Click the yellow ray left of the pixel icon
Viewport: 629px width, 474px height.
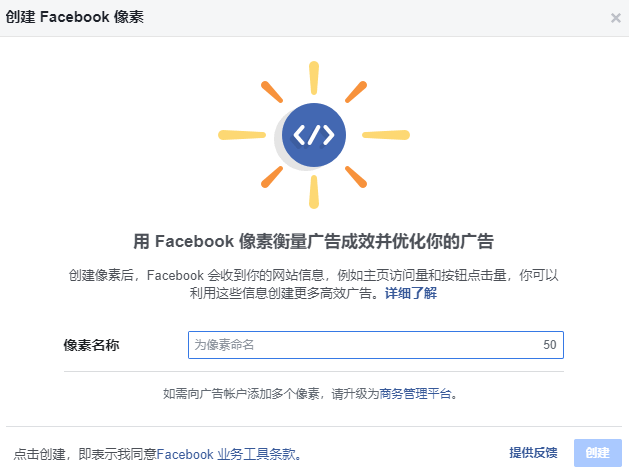pyautogui.click(x=242, y=135)
